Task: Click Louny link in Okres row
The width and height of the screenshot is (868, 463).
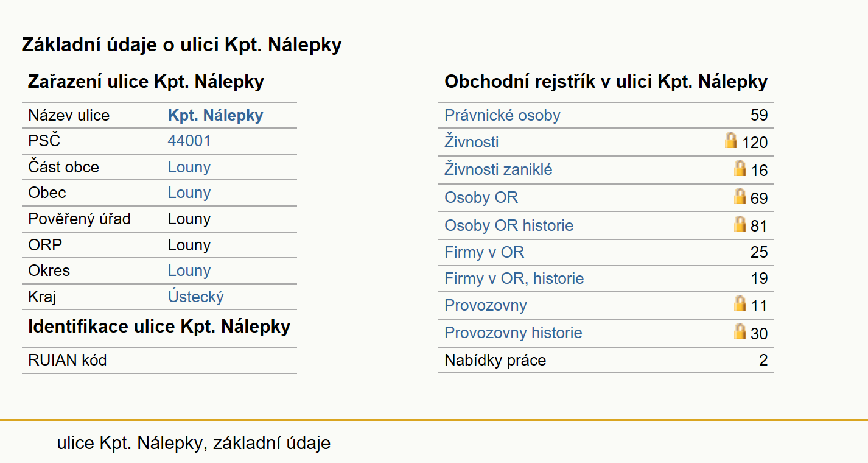Action: (x=189, y=270)
